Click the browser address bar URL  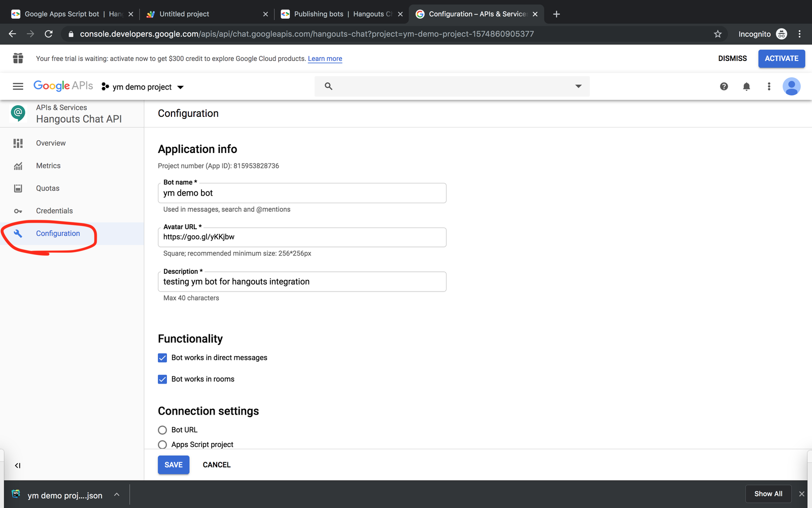(x=307, y=34)
